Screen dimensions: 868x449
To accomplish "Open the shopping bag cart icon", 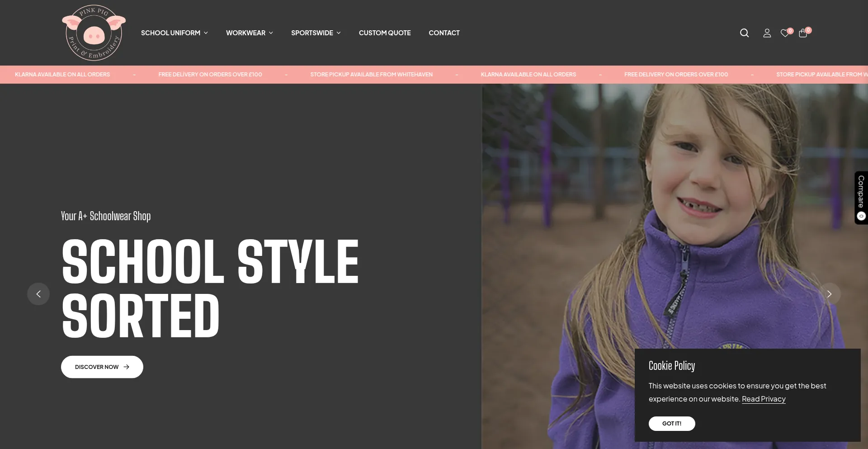I will pyautogui.click(x=803, y=33).
